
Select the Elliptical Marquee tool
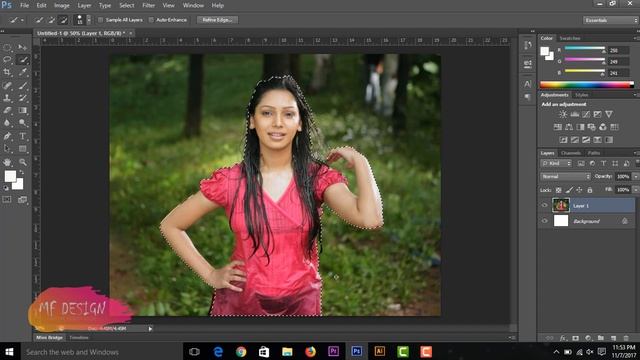(7, 47)
